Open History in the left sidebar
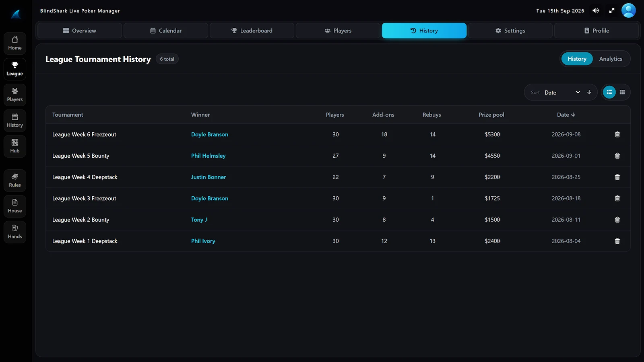Screen dimensions: 644x362 tap(15, 121)
